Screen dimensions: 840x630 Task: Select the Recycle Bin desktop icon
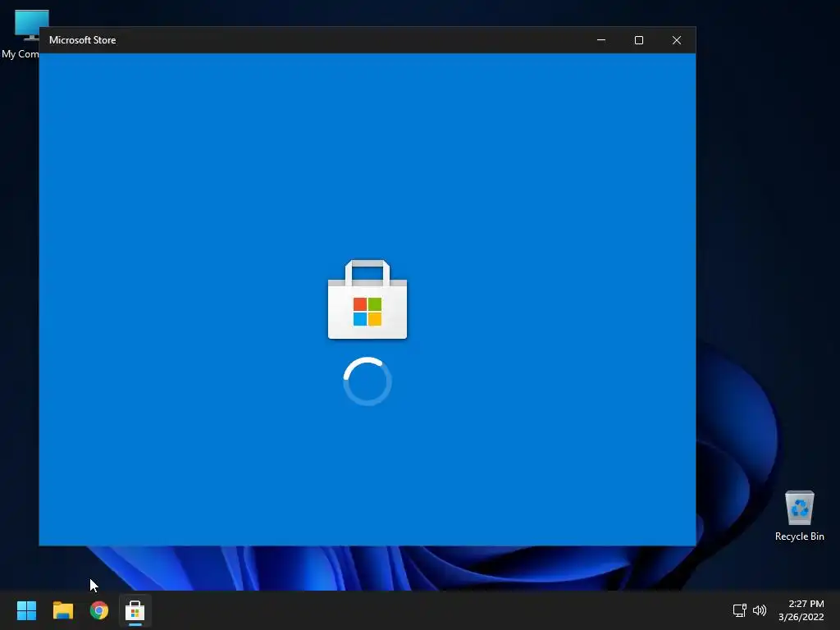click(799, 516)
